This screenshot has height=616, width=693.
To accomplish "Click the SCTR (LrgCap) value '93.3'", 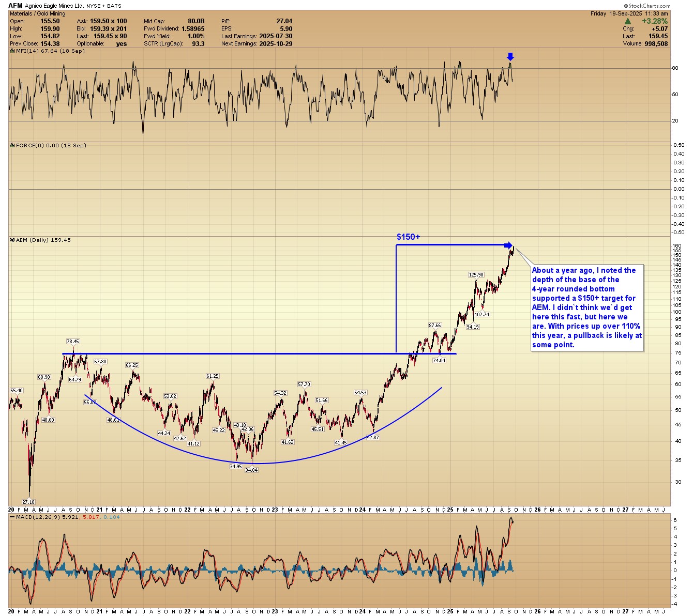I will tap(198, 43).
